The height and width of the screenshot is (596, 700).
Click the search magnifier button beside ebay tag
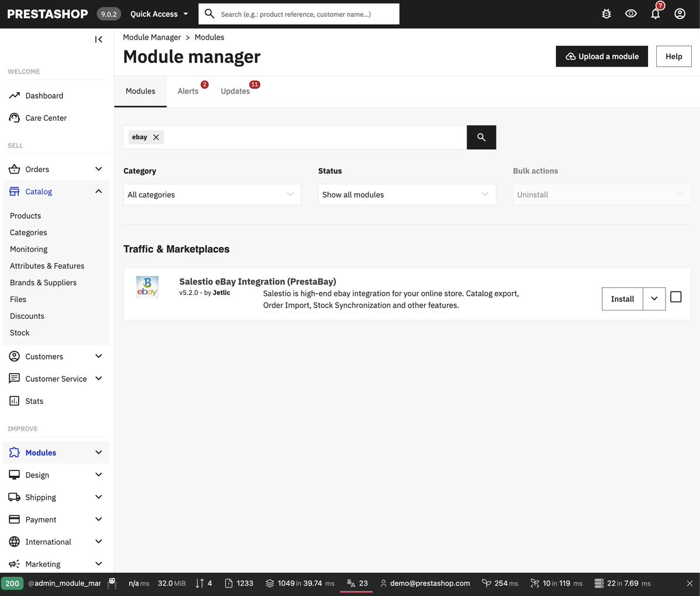click(x=481, y=137)
